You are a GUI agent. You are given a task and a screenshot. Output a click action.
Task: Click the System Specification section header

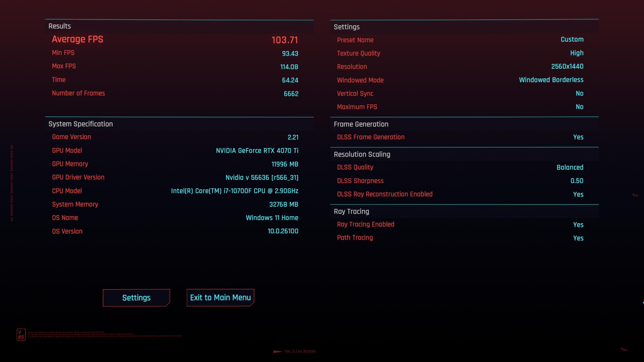click(80, 124)
